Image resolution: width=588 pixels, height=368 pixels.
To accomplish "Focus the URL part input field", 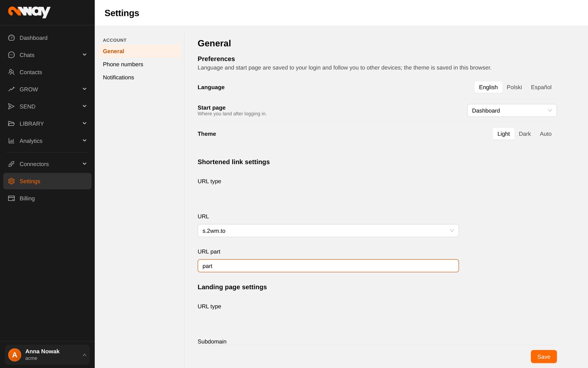I will [x=328, y=266].
